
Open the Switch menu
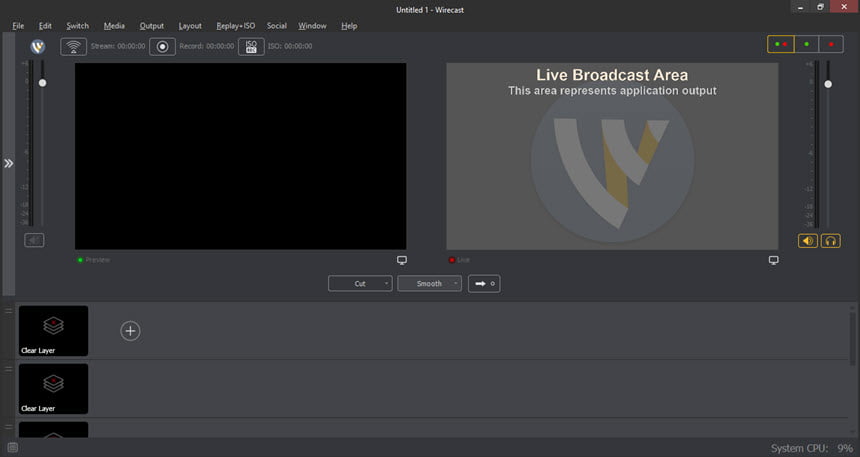point(77,26)
